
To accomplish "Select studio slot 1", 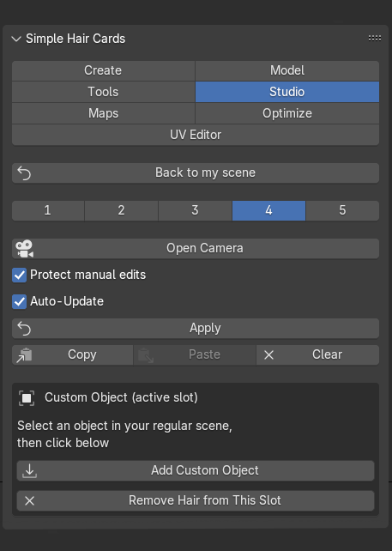I will click(x=48, y=210).
